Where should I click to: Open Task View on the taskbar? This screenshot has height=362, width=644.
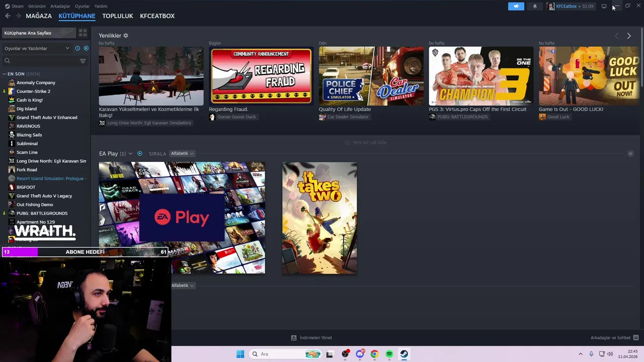pos(330,354)
